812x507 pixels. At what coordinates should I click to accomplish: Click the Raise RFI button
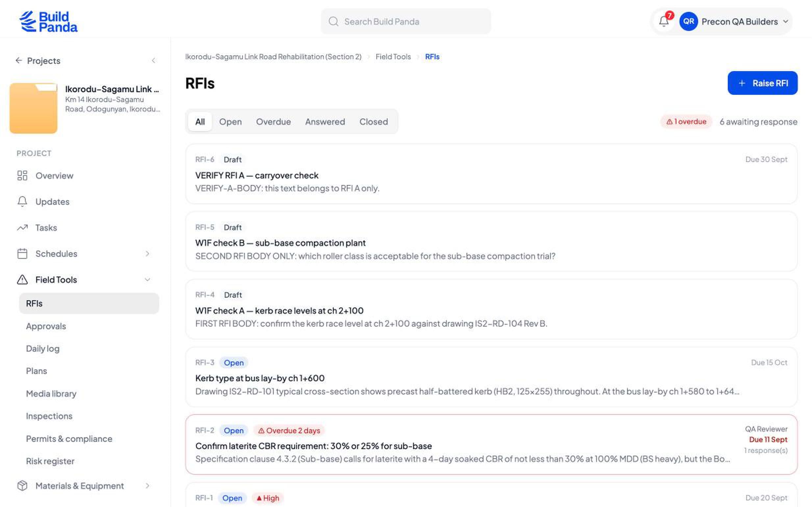762,83
